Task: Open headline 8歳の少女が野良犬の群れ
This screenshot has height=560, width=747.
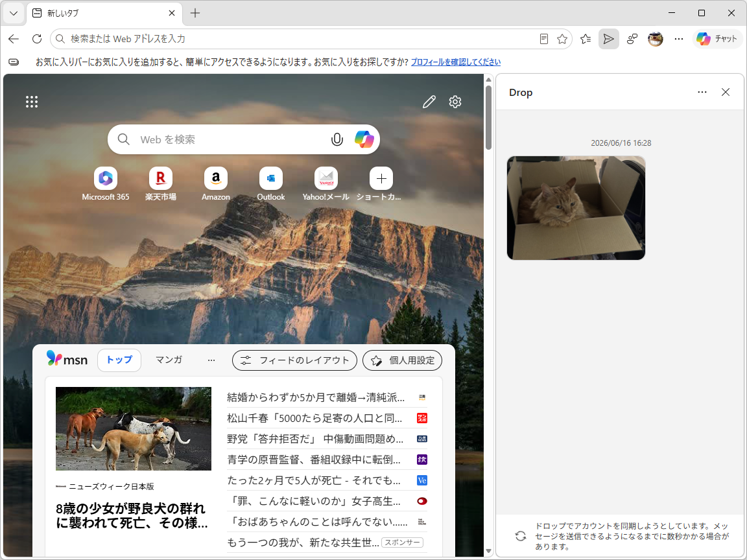Action: [x=132, y=515]
